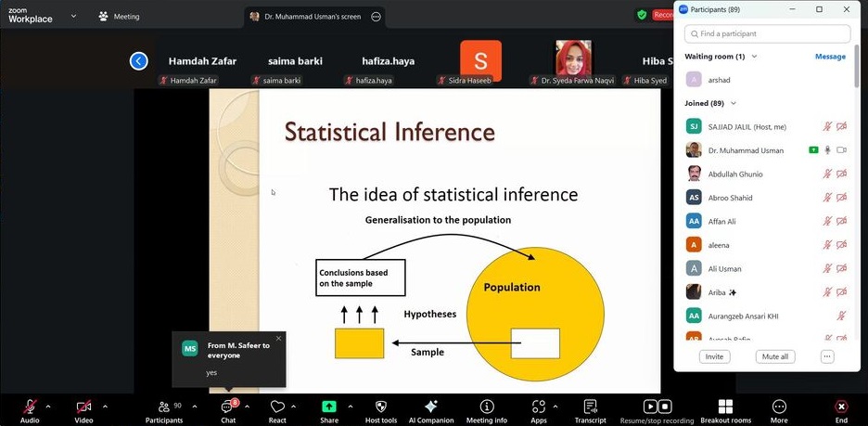868x426 pixels.
Task: Collapse the Waiting room (1) section
Action: click(754, 57)
